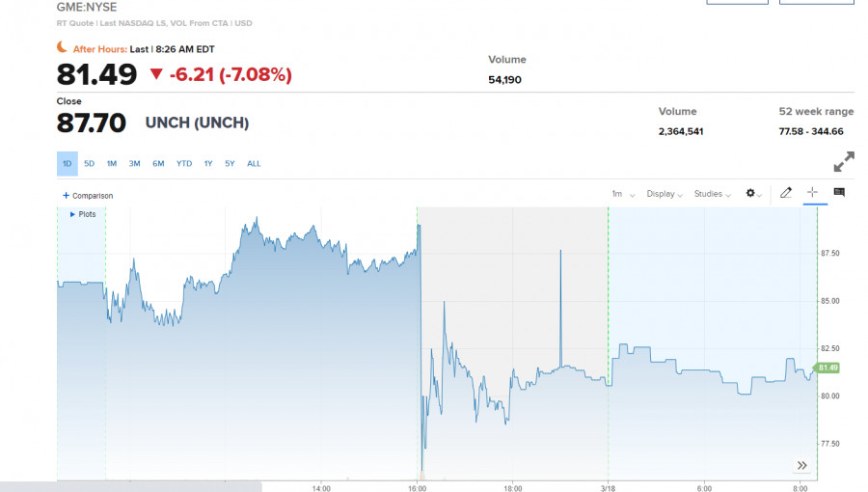Image resolution: width=868 pixels, height=492 pixels.
Task: Select the 1D range tab
Action: (67, 164)
